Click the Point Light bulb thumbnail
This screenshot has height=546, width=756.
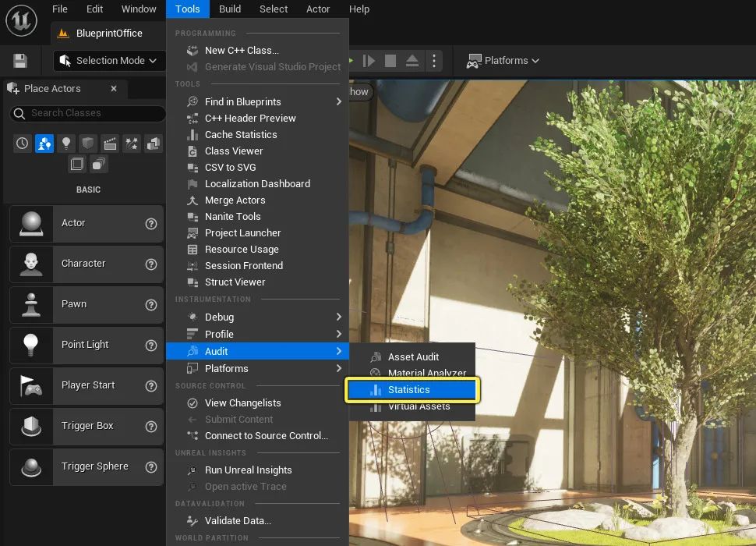coord(31,345)
